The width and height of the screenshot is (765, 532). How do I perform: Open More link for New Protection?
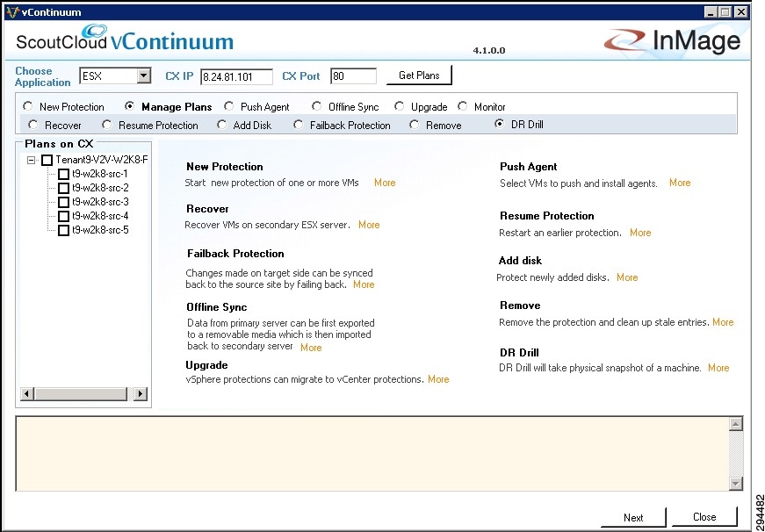[x=385, y=183]
